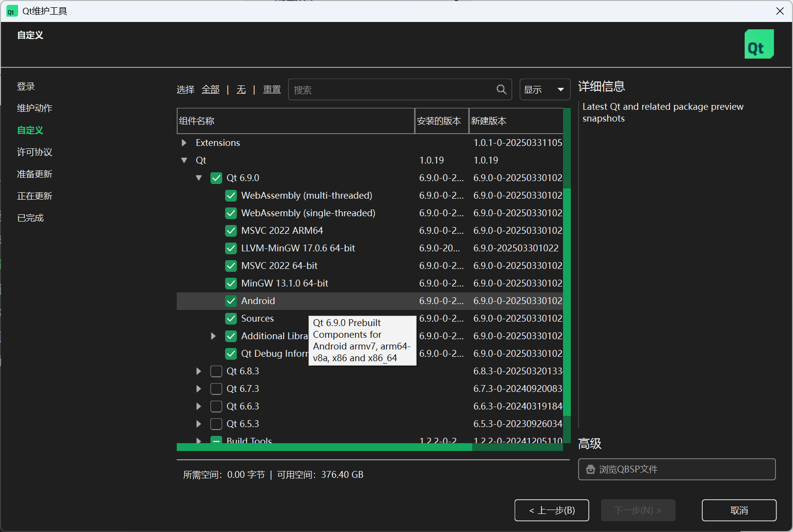Viewport: 793px width, 532px height.
Task: Click the 浏览QBSP文件 button
Action: 677,469
